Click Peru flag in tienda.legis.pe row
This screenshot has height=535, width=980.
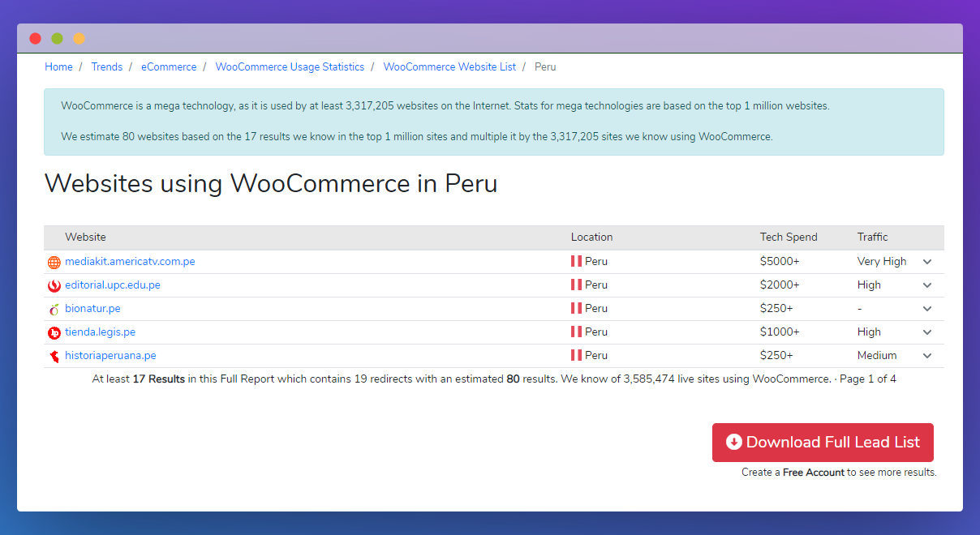coord(576,332)
